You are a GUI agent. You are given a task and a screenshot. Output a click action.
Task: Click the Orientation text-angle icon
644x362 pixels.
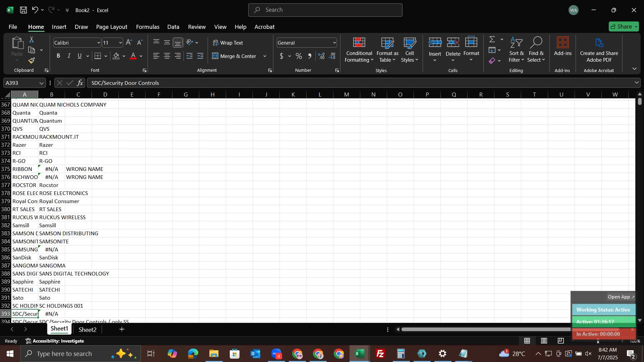click(x=190, y=43)
